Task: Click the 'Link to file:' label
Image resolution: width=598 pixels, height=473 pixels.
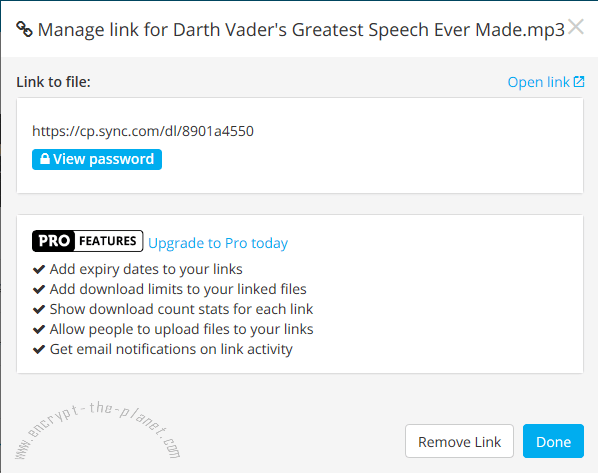Action: pyautogui.click(x=53, y=82)
